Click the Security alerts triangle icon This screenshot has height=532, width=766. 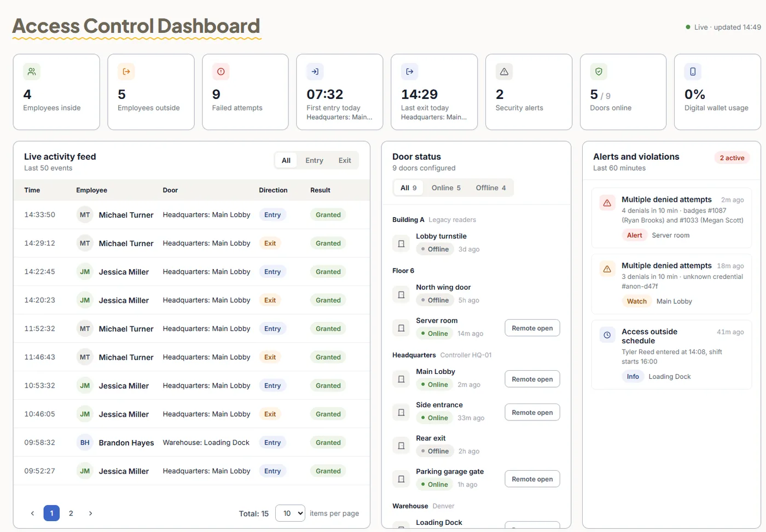(504, 72)
